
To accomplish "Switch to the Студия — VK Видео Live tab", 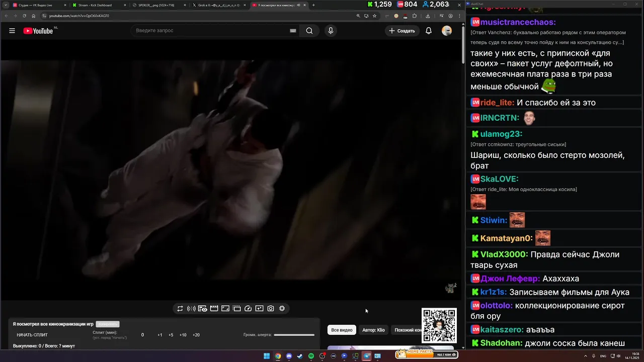I will (39, 5).
